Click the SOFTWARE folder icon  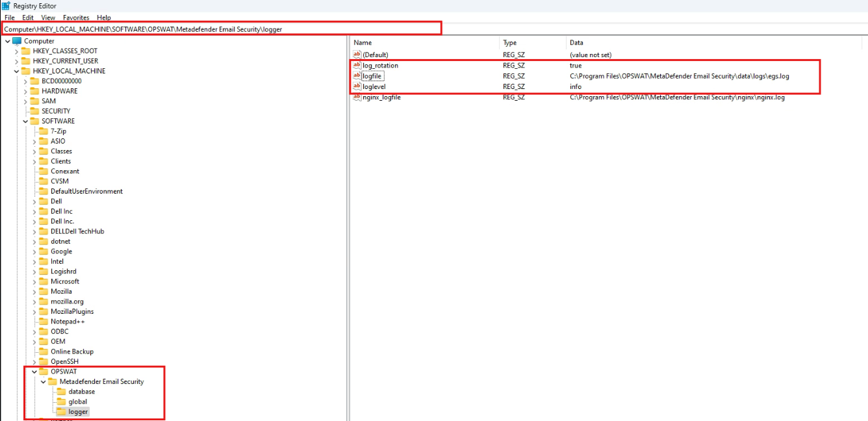(x=35, y=121)
